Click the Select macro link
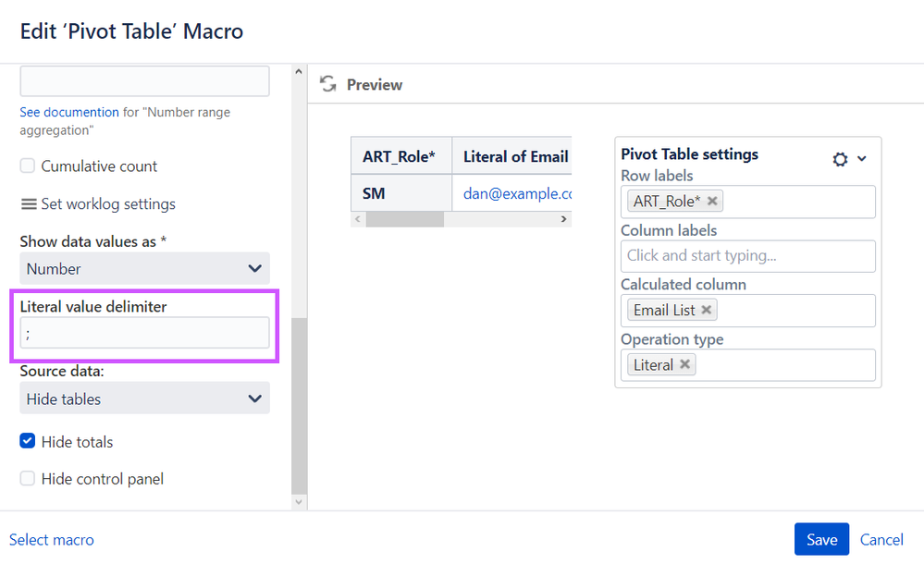Image resolution: width=924 pixels, height=564 pixels. tap(52, 540)
